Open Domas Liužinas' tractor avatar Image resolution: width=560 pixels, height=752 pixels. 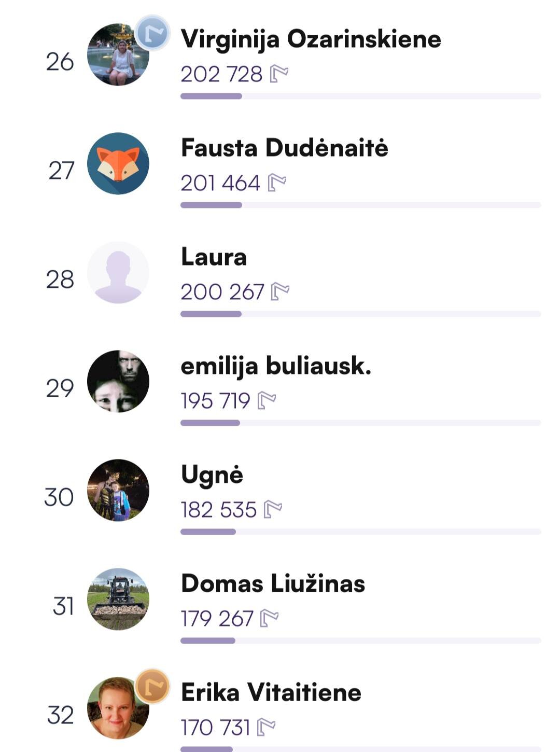pos(118,599)
